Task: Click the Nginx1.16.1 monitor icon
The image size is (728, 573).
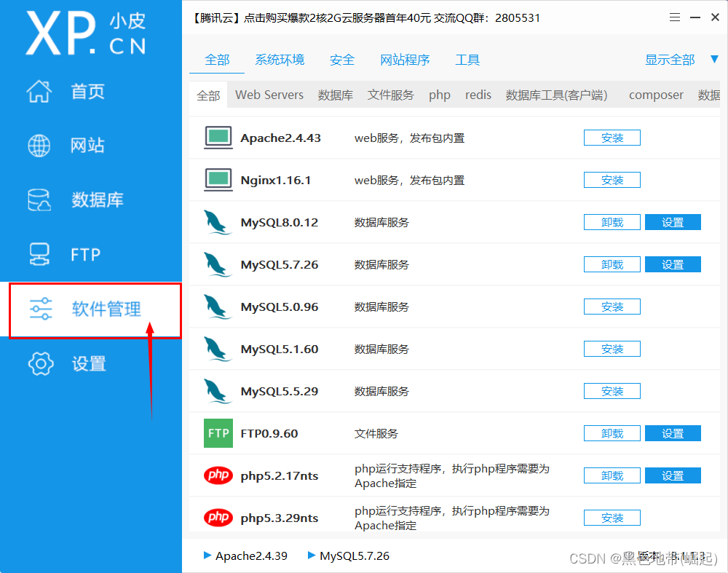Action: click(218, 180)
